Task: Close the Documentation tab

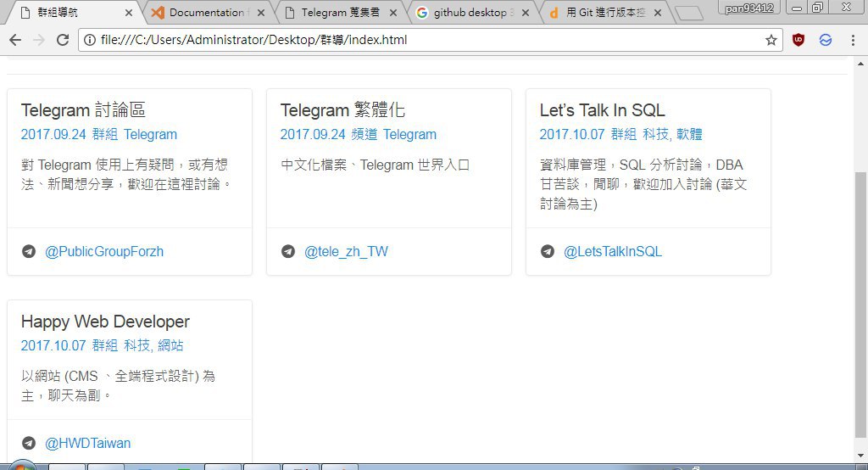Action: click(261, 12)
